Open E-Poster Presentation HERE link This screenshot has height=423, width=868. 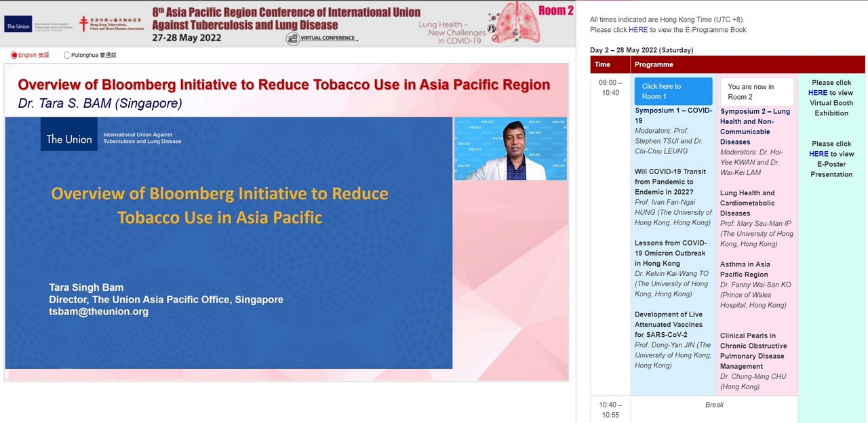click(x=818, y=154)
